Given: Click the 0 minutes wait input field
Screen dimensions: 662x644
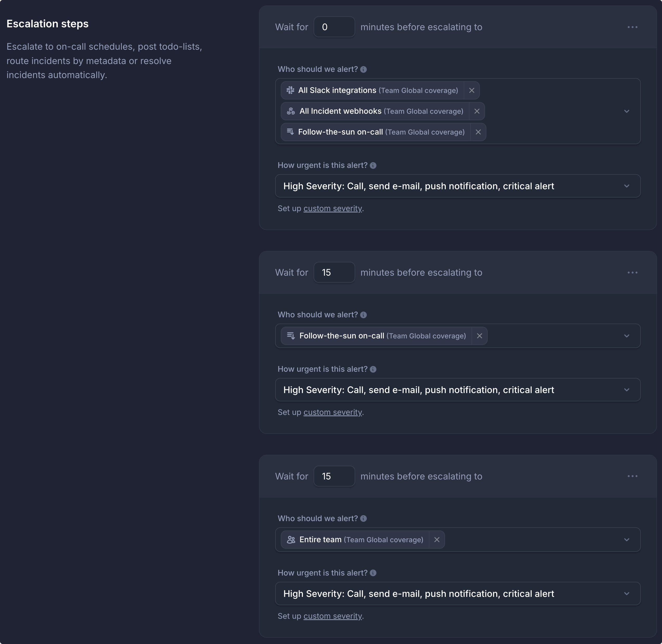Looking at the screenshot, I should pyautogui.click(x=334, y=27).
